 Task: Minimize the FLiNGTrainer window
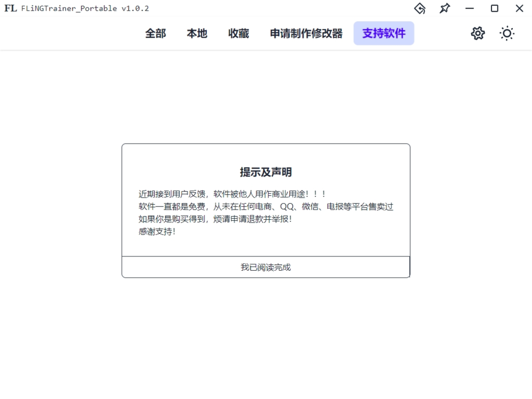(x=469, y=9)
